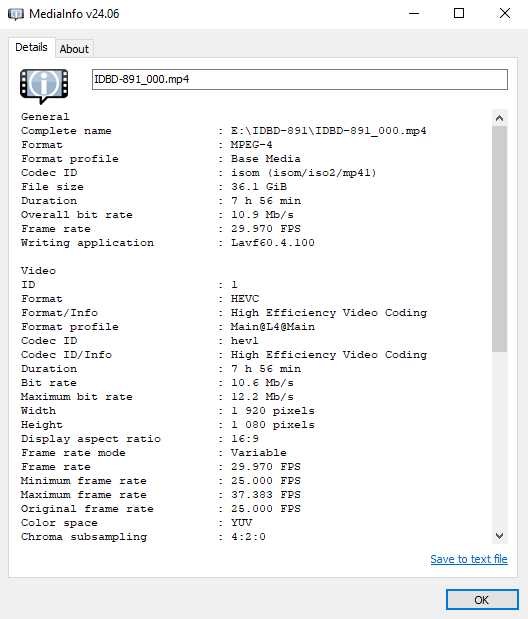Click the Writing application Lavf60.4.100 line

pyautogui.click(x=168, y=243)
